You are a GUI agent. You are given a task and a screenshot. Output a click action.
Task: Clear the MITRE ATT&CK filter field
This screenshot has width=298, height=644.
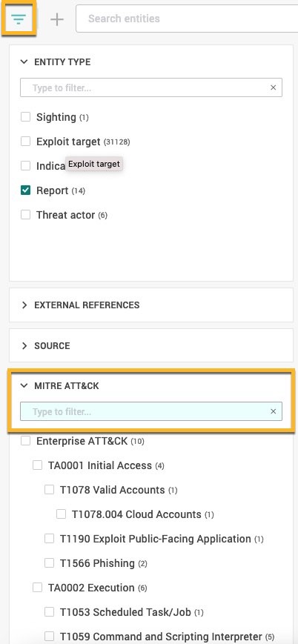pyautogui.click(x=274, y=411)
